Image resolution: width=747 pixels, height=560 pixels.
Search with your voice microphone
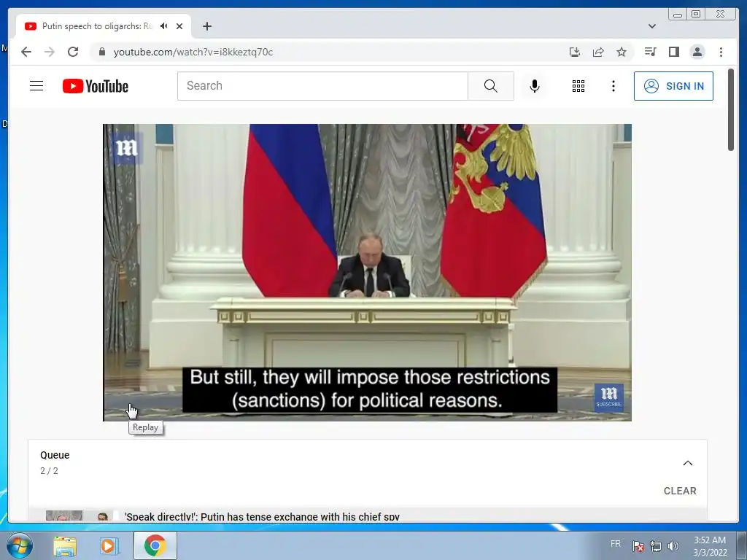click(x=535, y=86)
